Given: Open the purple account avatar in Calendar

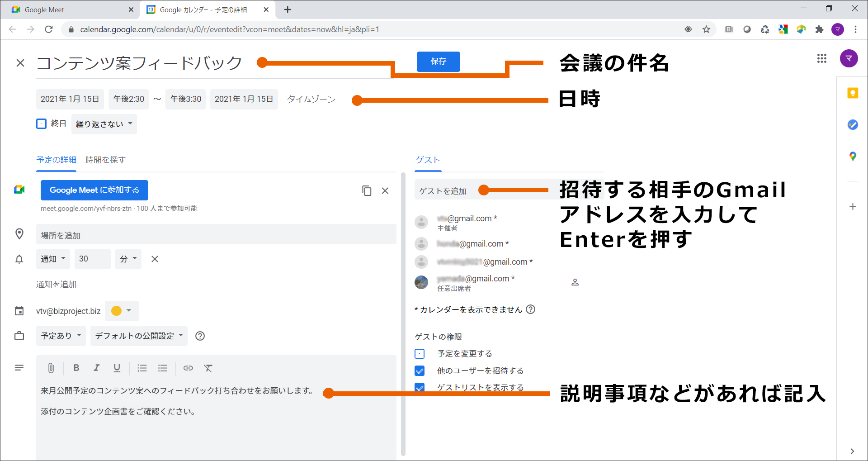Looking at the screenshot, I should coord(849,58).
